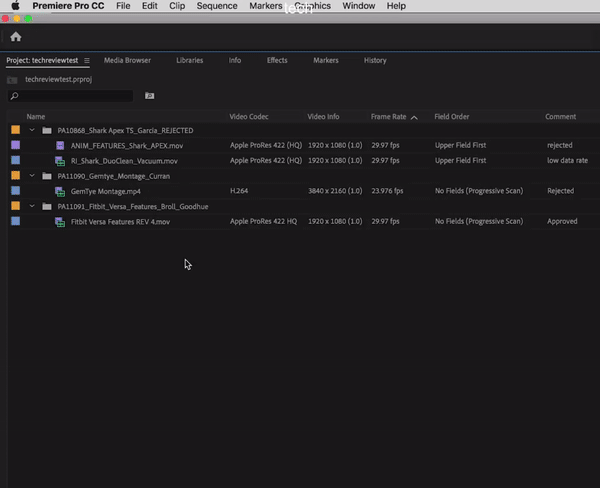This screenshot has height=488, width=600.
Task: Sort by the Field Order column header
Action: pyautogui.click(x=452, y=117)
